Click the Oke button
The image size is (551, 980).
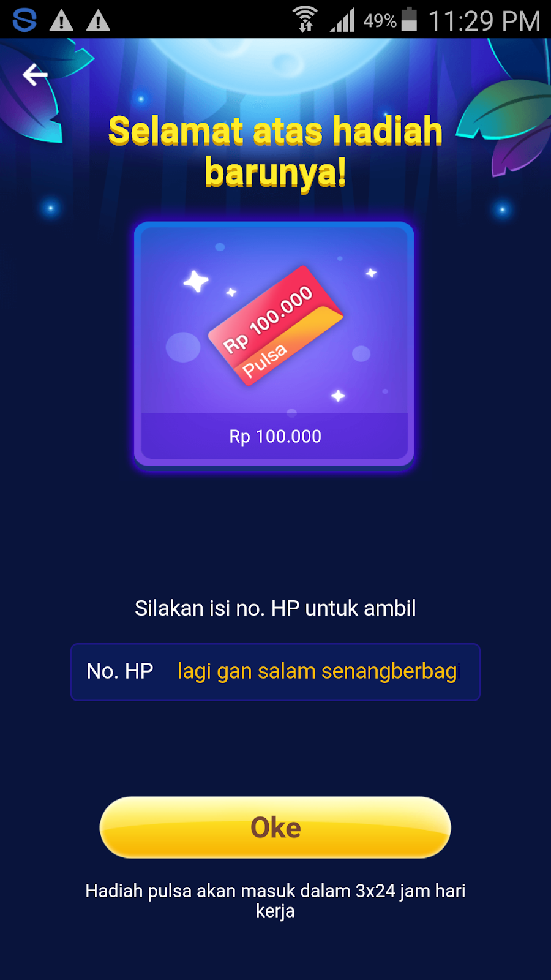tap(275, 827)
